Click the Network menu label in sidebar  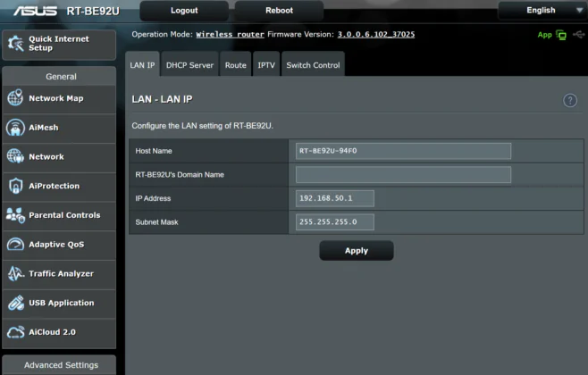(46, 157)
